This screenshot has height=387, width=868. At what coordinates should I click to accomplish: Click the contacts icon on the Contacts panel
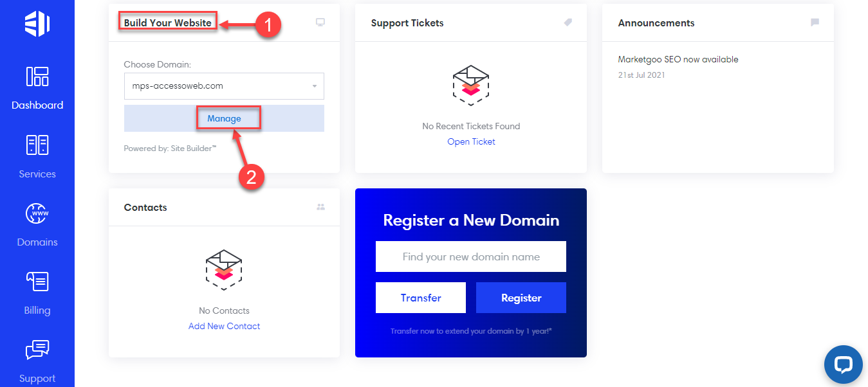click(320, 206)
